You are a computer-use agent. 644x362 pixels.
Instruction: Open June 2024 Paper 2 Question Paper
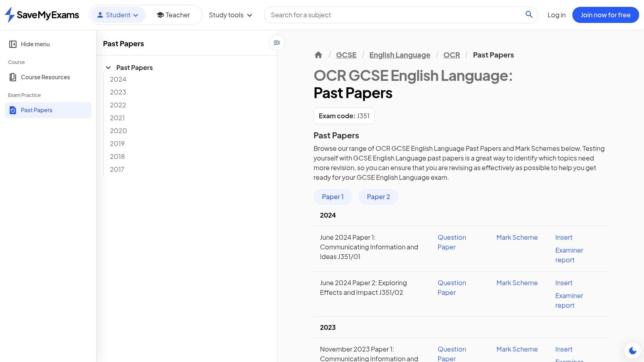[452, 288]
